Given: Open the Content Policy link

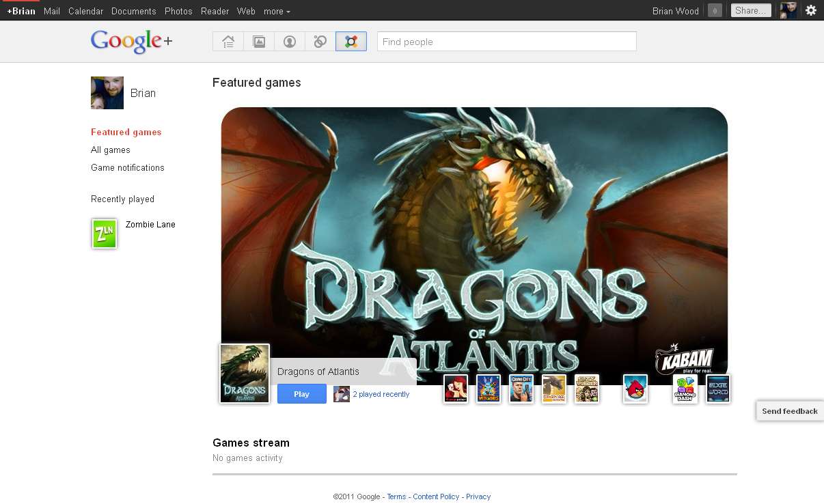Looking at the screenshot, I should click(x=436, y=496).
